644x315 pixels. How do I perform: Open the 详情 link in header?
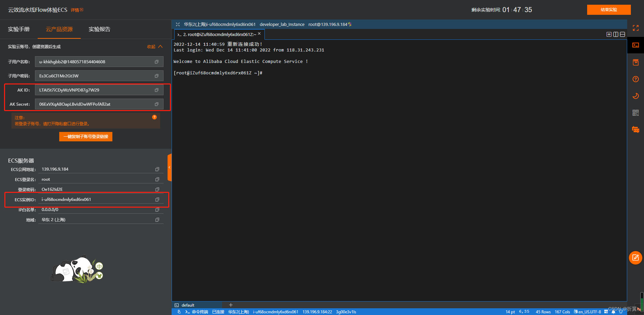pyautogui.click(x=77, y=10)
